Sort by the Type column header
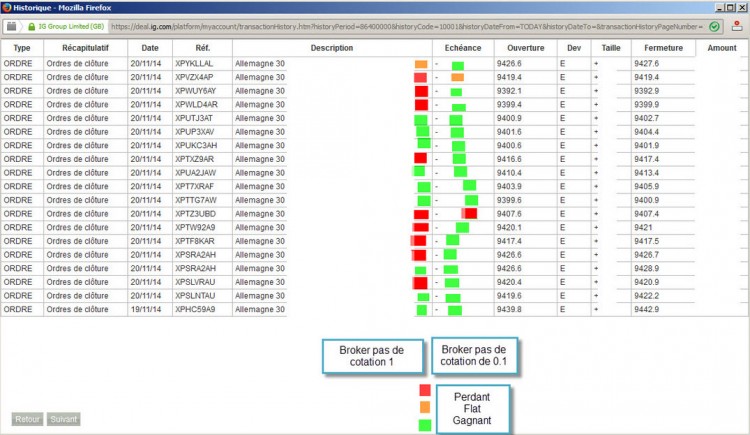The image size is (750, 435). click(x=22, y=48)
